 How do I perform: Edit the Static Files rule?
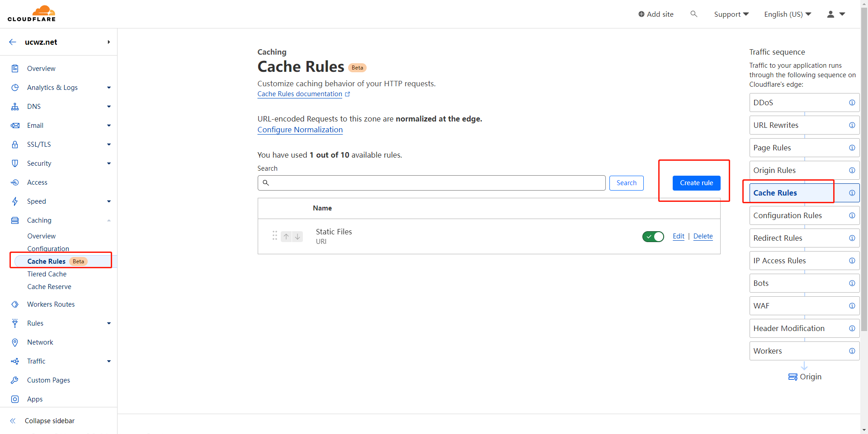point(679,236)
